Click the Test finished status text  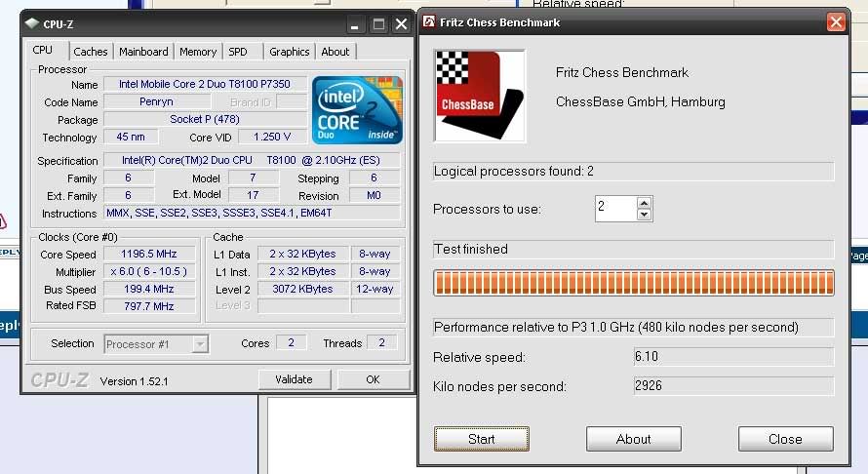click(470, 249)
